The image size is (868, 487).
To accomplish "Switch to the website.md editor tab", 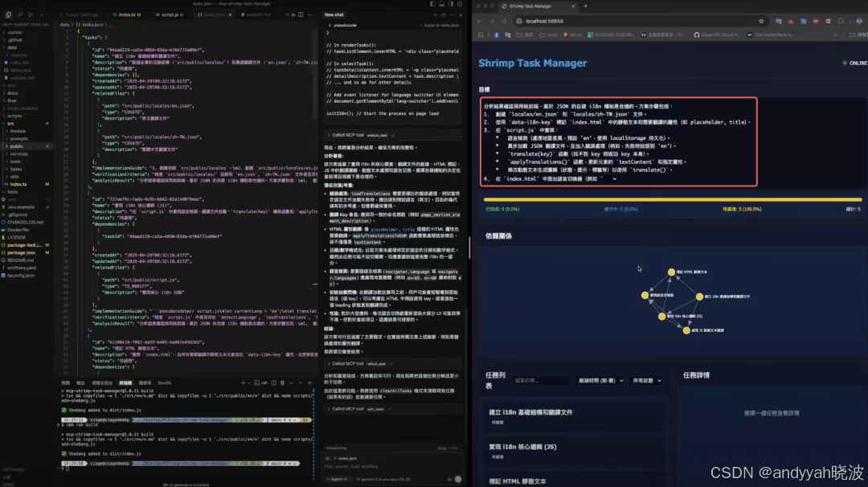I will point(257,15).
